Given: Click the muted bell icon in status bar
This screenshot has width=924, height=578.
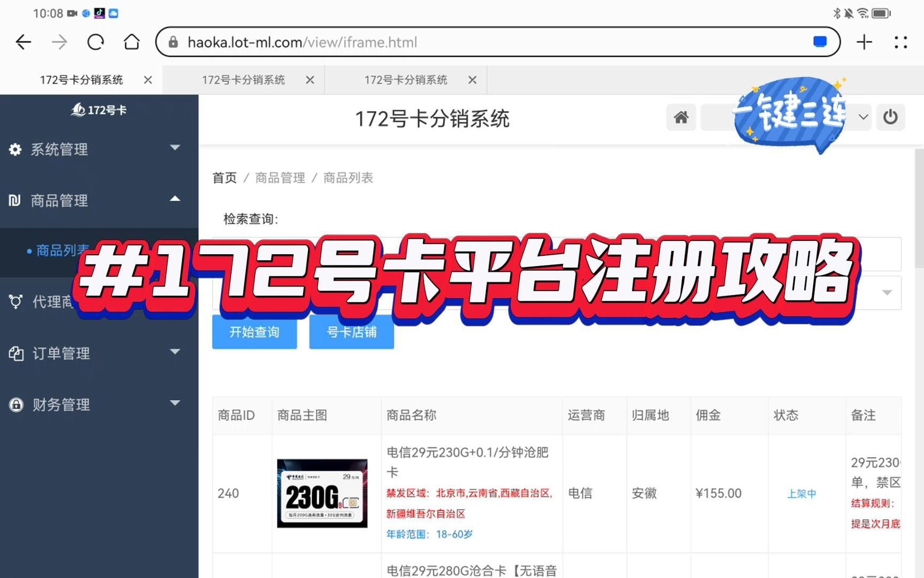Looking at the screenshot, I should (x=849, y=13).
